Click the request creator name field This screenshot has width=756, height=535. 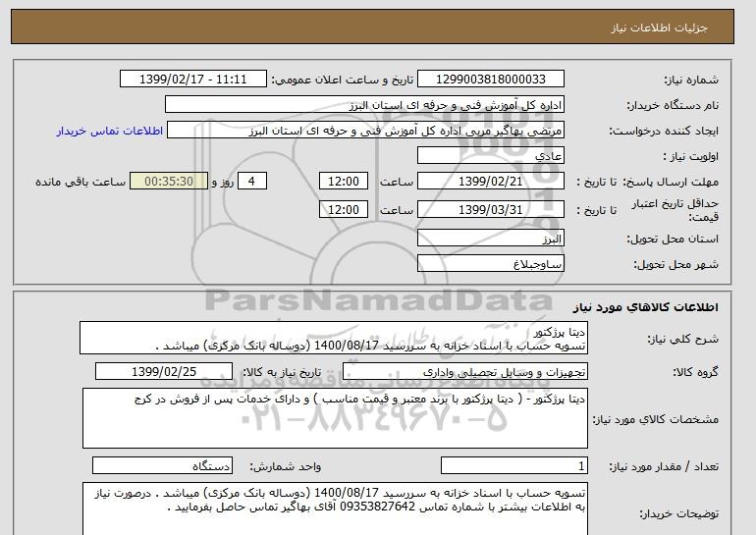point(365,131)
